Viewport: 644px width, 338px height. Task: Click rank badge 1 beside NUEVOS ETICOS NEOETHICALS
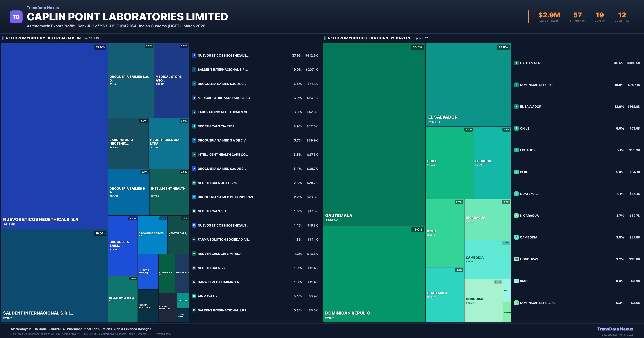pos(194,55)
